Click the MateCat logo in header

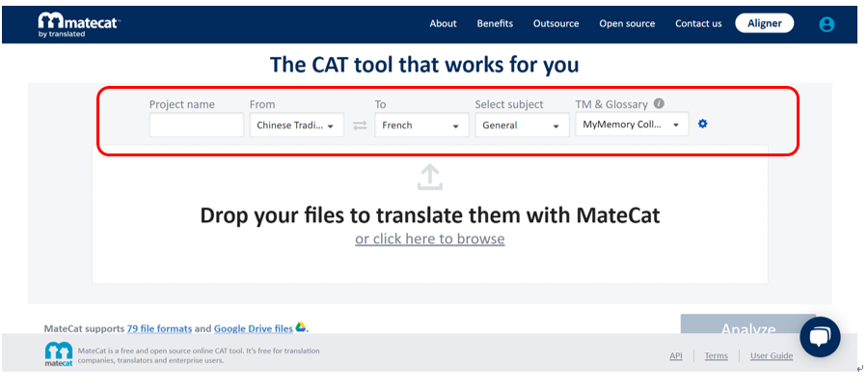click(79, 24)
